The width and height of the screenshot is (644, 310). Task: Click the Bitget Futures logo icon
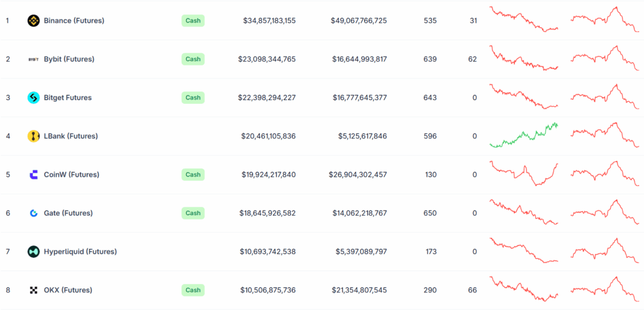tap(33, 97)
